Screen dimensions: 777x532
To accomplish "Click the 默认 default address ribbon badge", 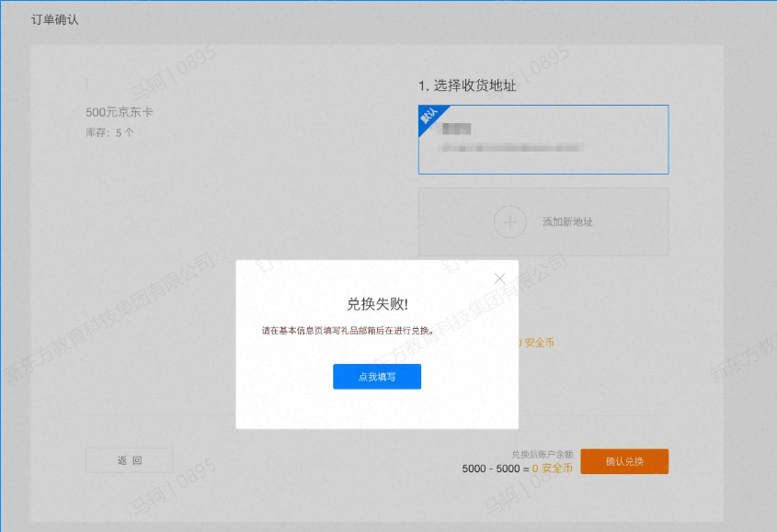I will click(429, 117).
